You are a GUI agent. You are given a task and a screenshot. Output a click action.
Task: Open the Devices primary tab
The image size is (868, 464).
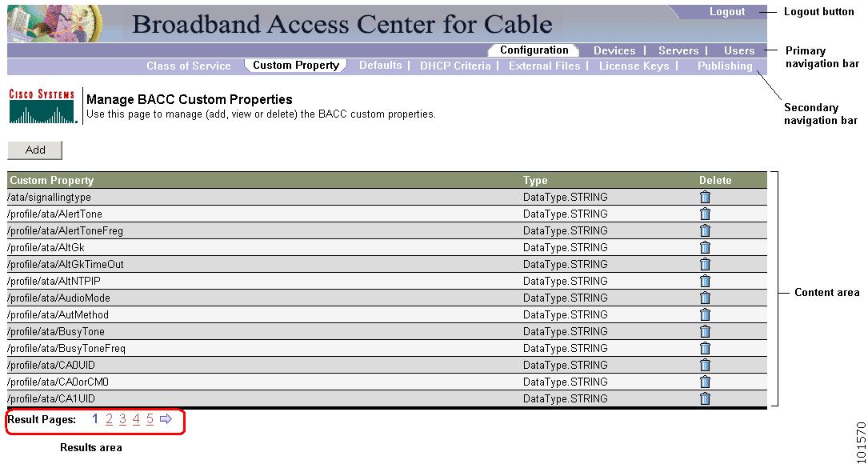tap(614, 50)
